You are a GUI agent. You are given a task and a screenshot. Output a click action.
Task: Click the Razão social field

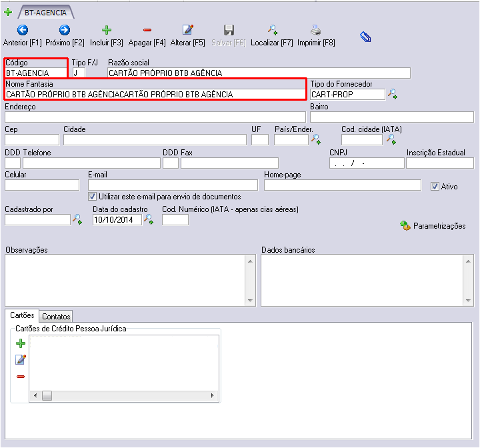259,73
